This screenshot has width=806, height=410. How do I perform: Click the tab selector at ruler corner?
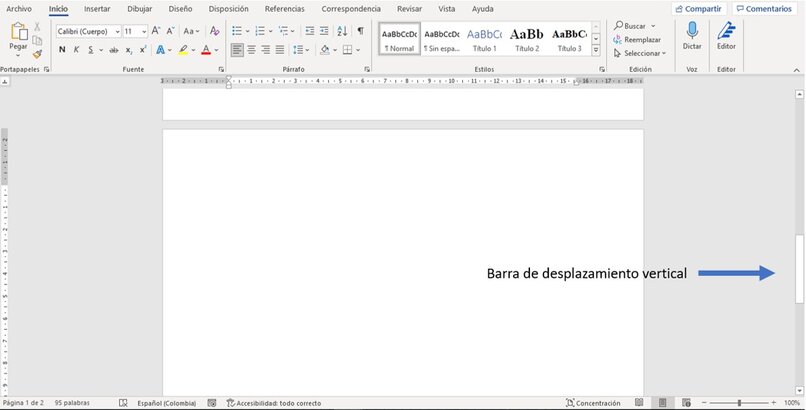5,81
